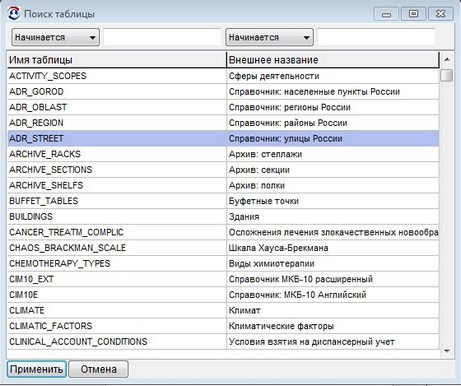Click the 'Сферы деятельности' cell
This screenshot has width=461, height=386.
(x=333, y=76)
